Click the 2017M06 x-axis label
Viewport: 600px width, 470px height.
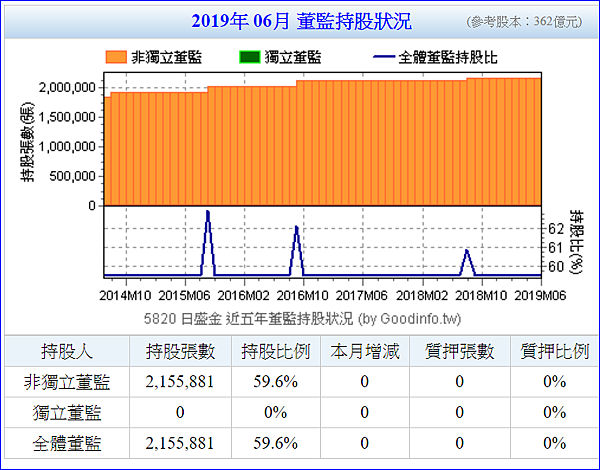pyautogui.click(x=362, y=295)
